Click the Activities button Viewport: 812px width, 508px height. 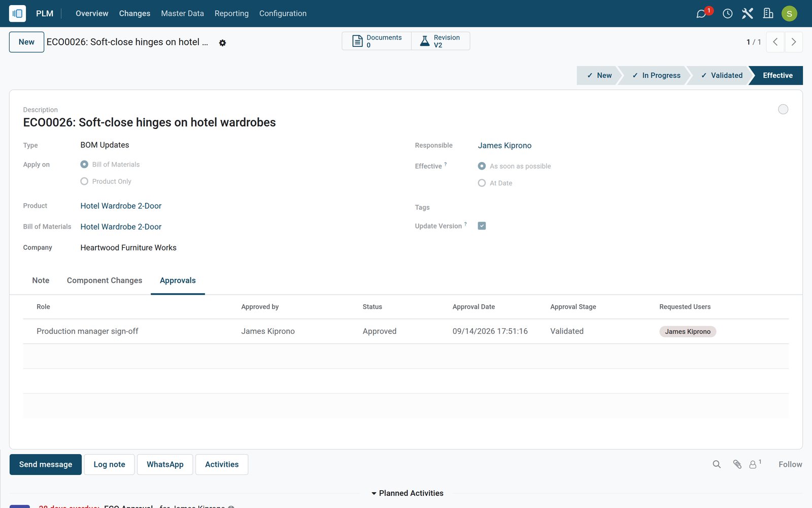[222, 464]
